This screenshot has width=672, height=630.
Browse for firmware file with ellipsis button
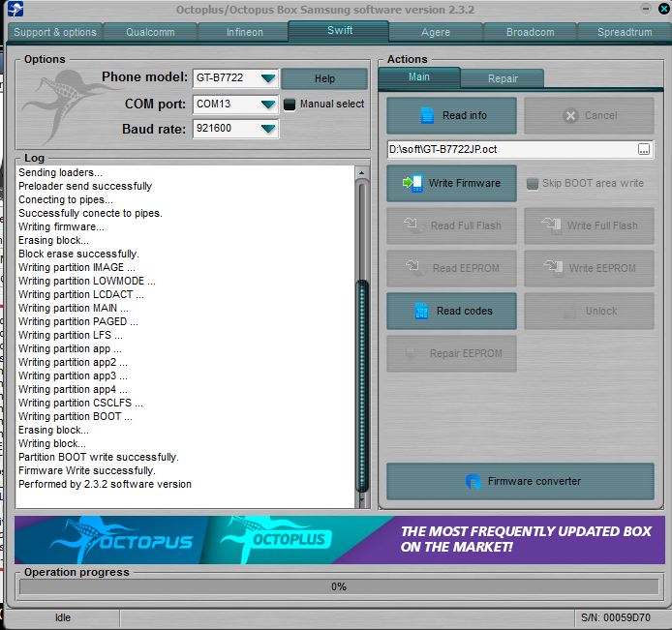(644, 149)
